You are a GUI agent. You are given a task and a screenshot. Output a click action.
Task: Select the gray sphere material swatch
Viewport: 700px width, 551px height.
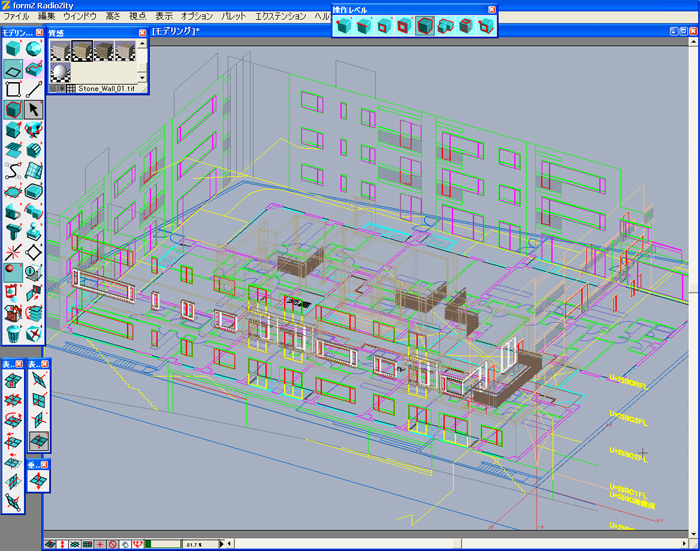tap(60, 72)
